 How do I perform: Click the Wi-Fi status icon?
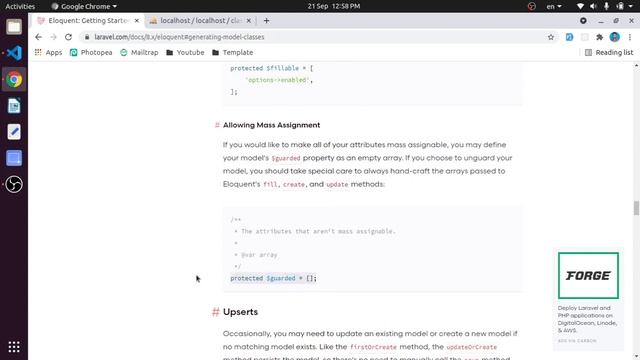pos(580,6)
